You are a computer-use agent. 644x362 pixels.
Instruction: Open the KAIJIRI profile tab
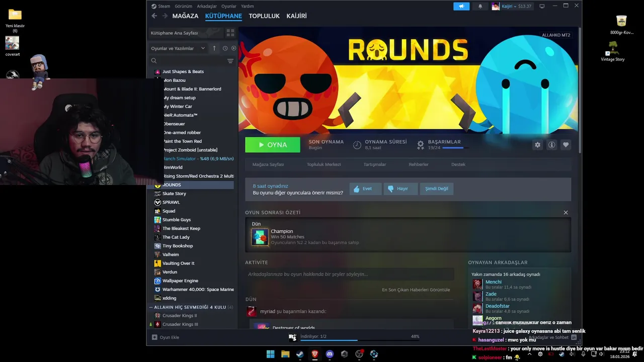[296, 16]
